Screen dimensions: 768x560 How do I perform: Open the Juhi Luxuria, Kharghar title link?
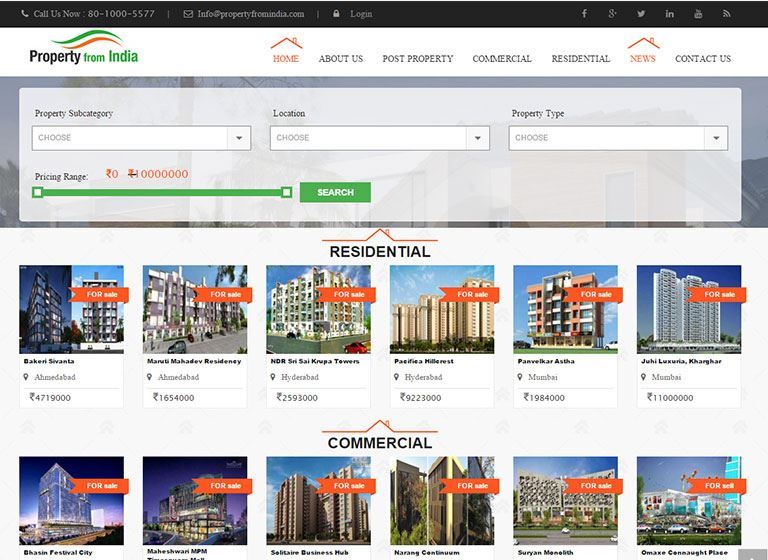(x=681, y=361)
